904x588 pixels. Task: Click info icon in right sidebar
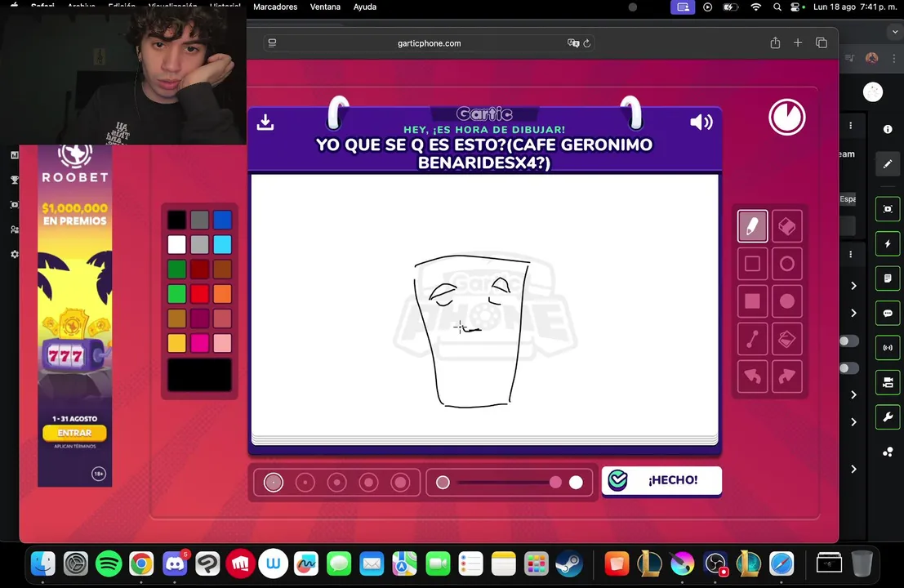[x=888, y=129]
